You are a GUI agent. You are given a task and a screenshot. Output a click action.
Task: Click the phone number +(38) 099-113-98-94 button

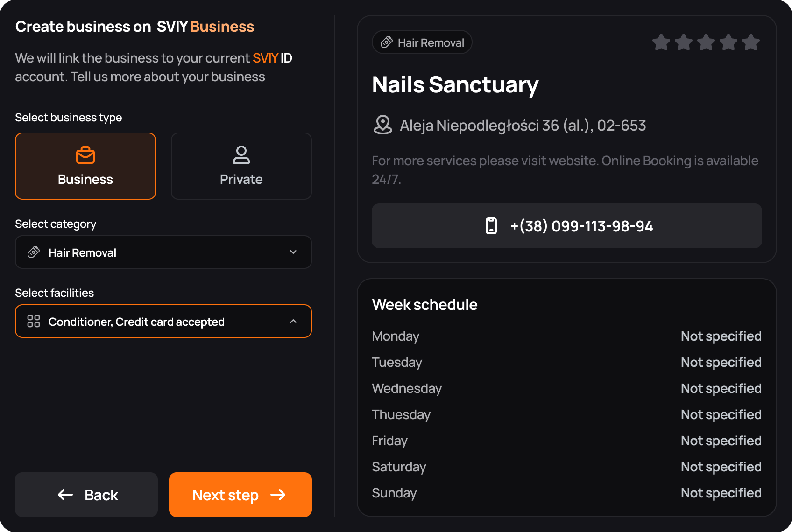coord(567,226)
